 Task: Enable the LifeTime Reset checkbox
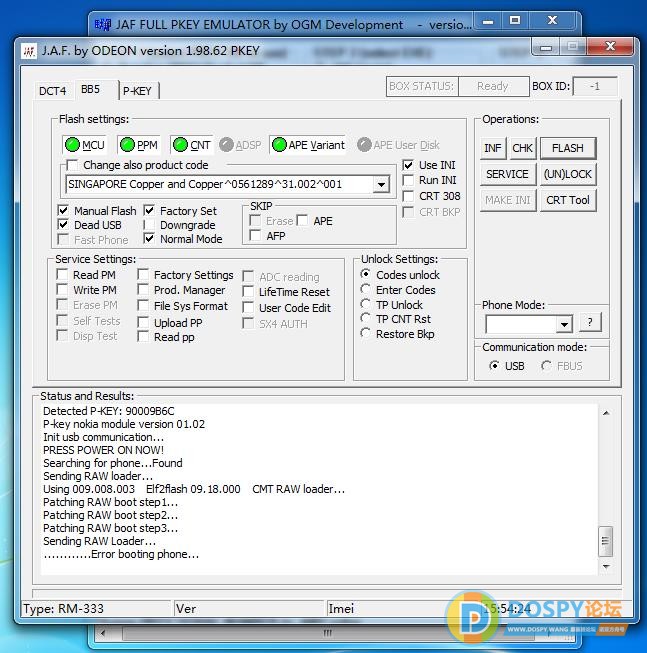[x=248, y=292]
